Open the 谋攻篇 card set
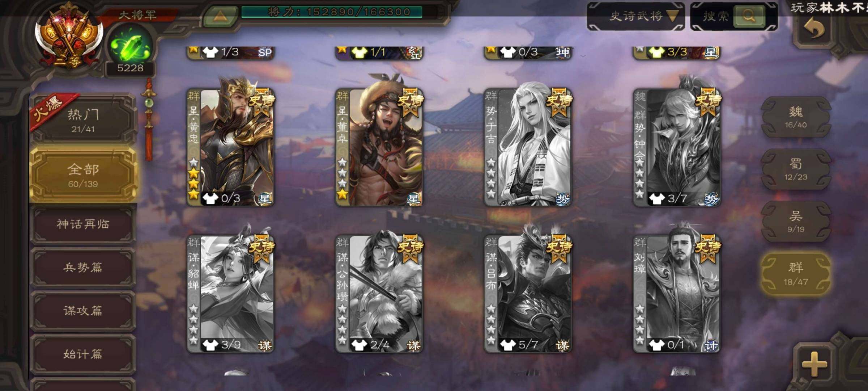This screenshot has height=391, width=868. [x=83, y=311]
